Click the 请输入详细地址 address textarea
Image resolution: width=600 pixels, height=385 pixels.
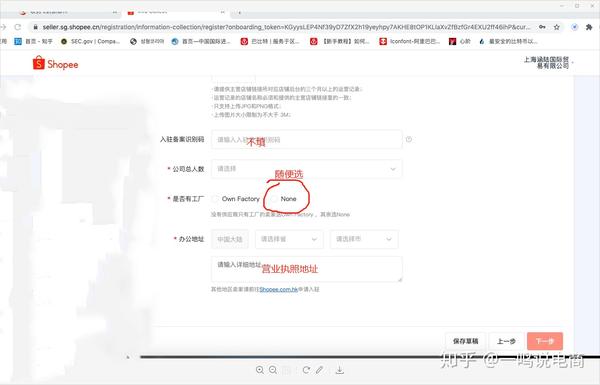pyautogui.click(x=307, y=269)
